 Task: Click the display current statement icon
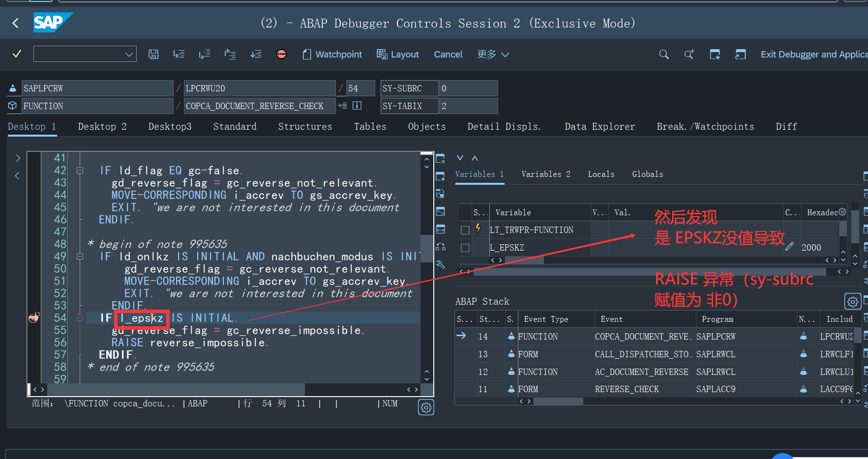coord(342,106)
